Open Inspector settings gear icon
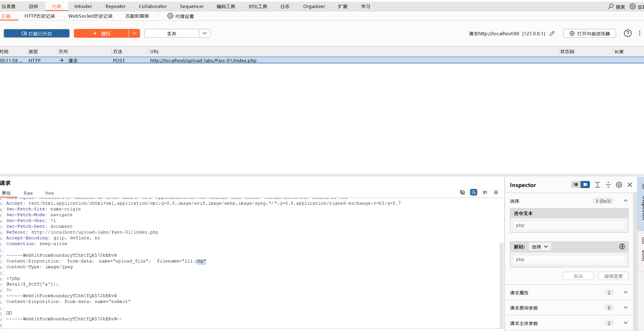The image size is (644, 331). click(x=619, y=185)
